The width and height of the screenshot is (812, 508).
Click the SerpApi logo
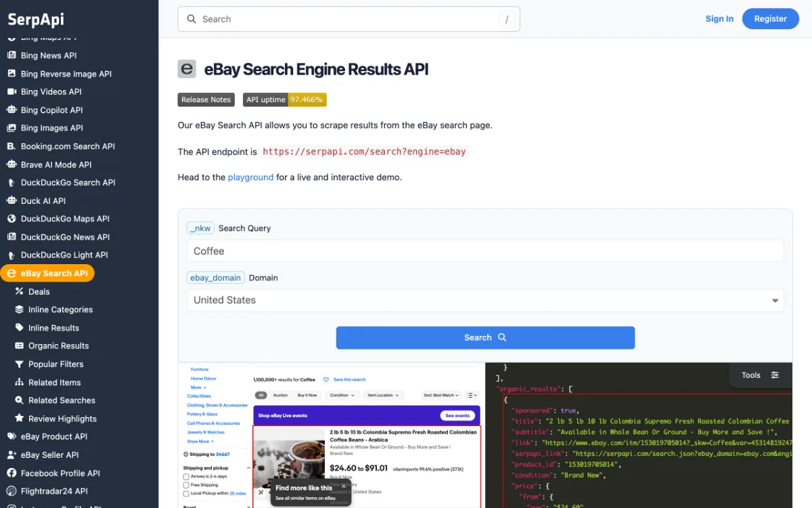(36, 19)
